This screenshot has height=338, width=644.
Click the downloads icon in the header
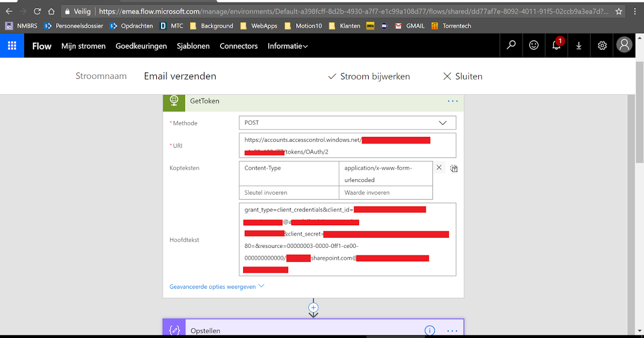point(579,46)
